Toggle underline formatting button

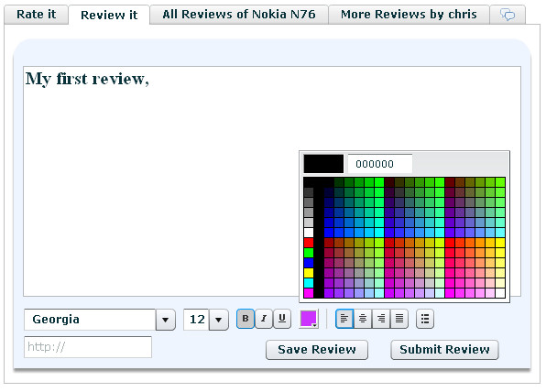[x=281, y=319]
